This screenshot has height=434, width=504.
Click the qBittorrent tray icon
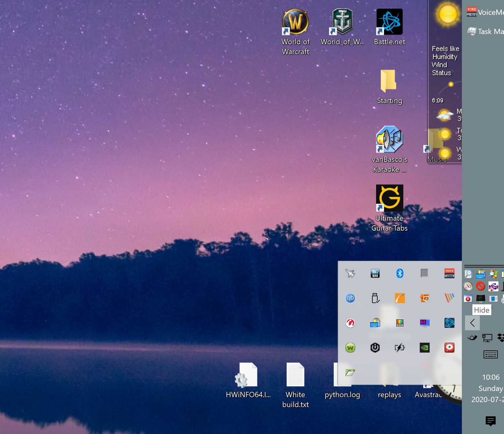[350, 298]
